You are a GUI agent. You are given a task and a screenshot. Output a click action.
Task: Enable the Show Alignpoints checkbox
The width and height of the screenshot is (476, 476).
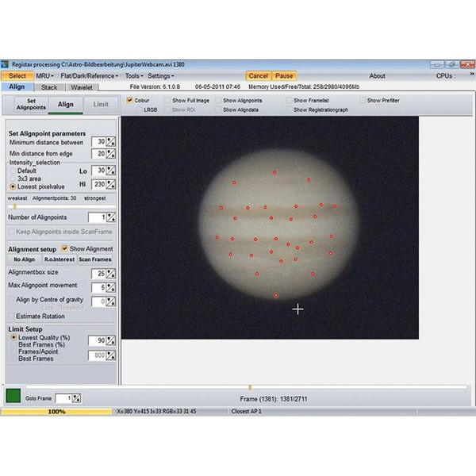coord(219,101)
